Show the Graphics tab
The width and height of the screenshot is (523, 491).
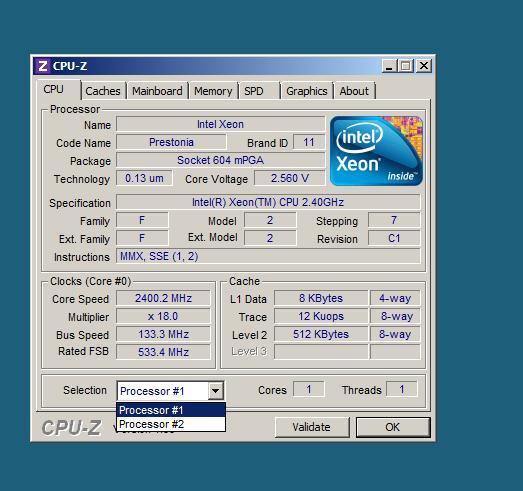coord(307,91)
